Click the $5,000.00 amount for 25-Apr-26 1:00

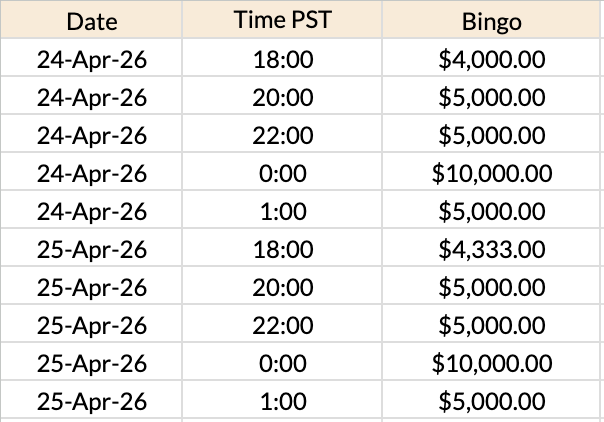point(492,402)
